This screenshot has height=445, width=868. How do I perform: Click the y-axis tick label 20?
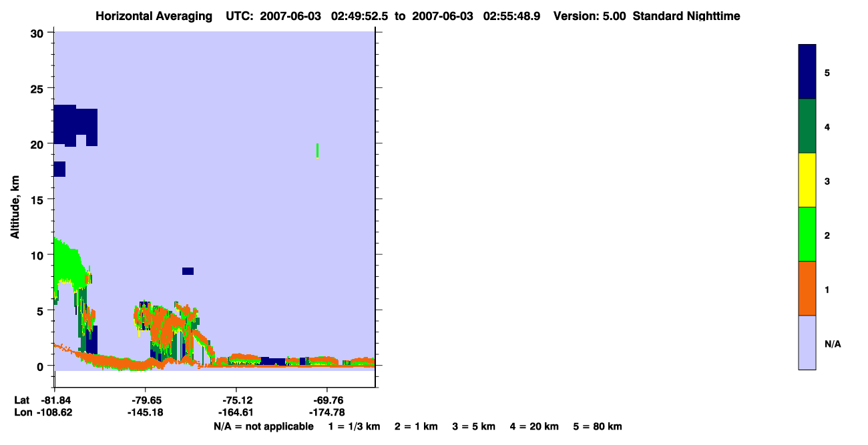39,143
